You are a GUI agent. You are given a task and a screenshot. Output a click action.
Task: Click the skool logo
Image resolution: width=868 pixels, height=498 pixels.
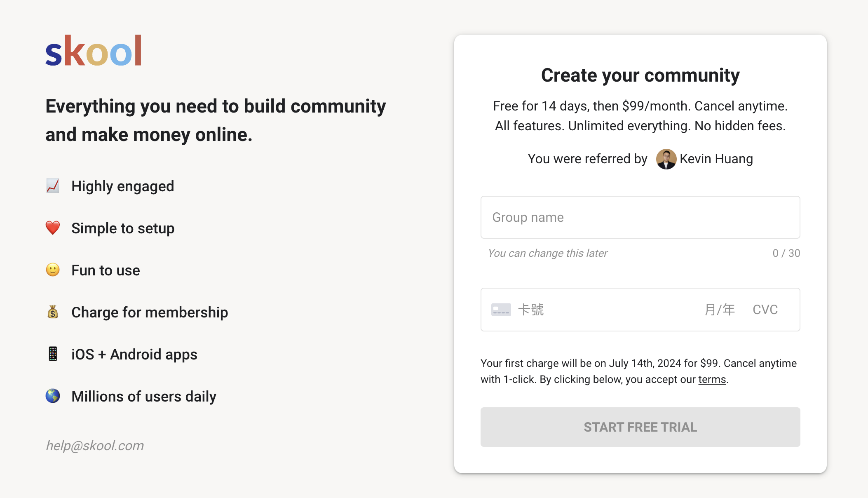tap(94, 51)
